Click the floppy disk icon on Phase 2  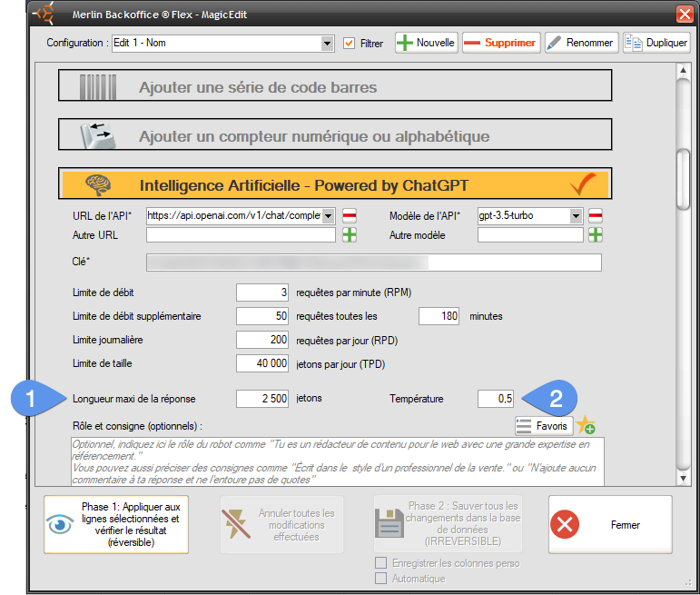pyautogui.click(x=389, y=523)
